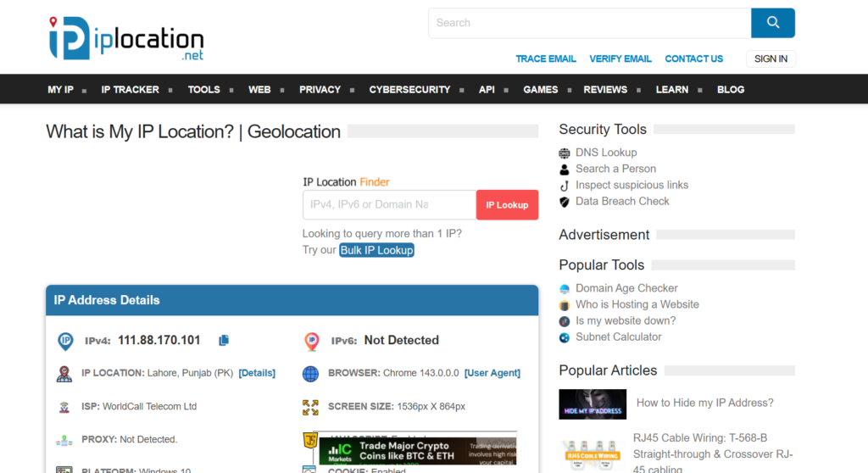Open the Search a Person link
The width and height of the screenshot is (868, 473).
coord(615,169)
